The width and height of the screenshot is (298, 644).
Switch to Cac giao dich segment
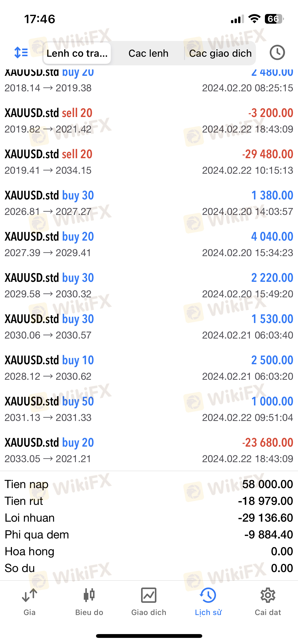coord(220,53)
